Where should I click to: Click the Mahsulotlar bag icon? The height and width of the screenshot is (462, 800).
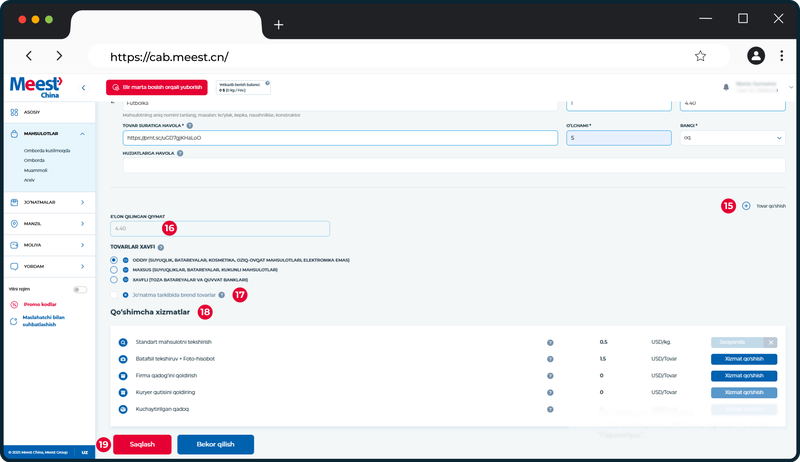pyautogui.click(x=14, y=134)
